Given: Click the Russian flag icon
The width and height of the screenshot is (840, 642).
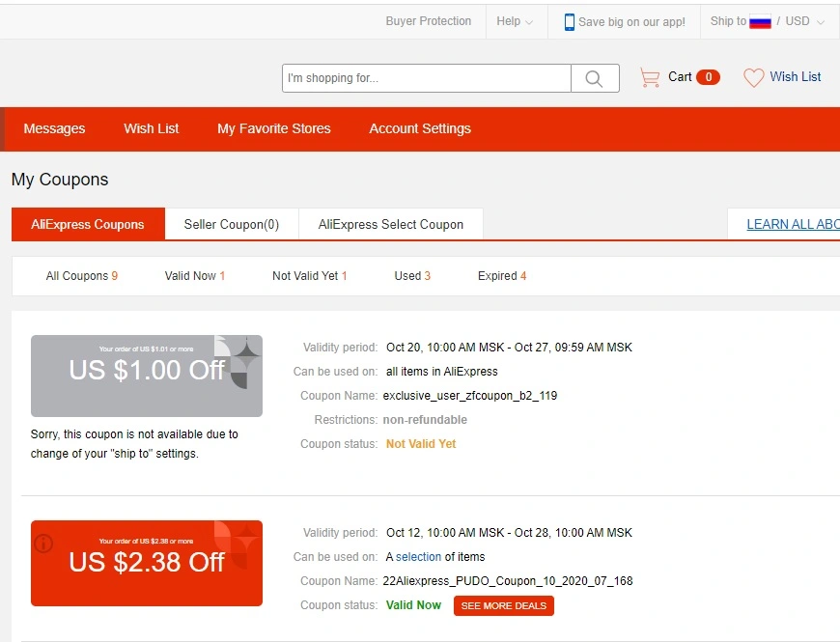Looking at the screenshot, I should (x=760, y=22).
